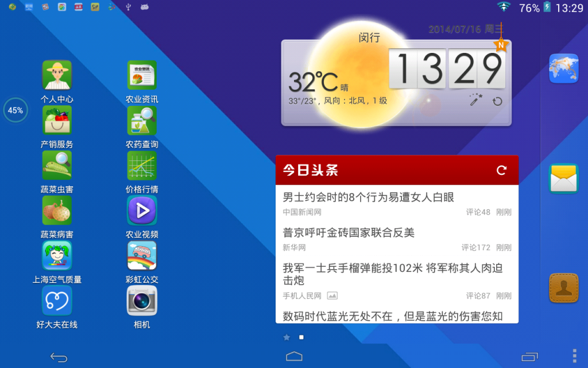The width and height of the screenshot is (588, 368).
Task: Launch 蔬菜虫害 pest app
Action: tap(57, 166)
